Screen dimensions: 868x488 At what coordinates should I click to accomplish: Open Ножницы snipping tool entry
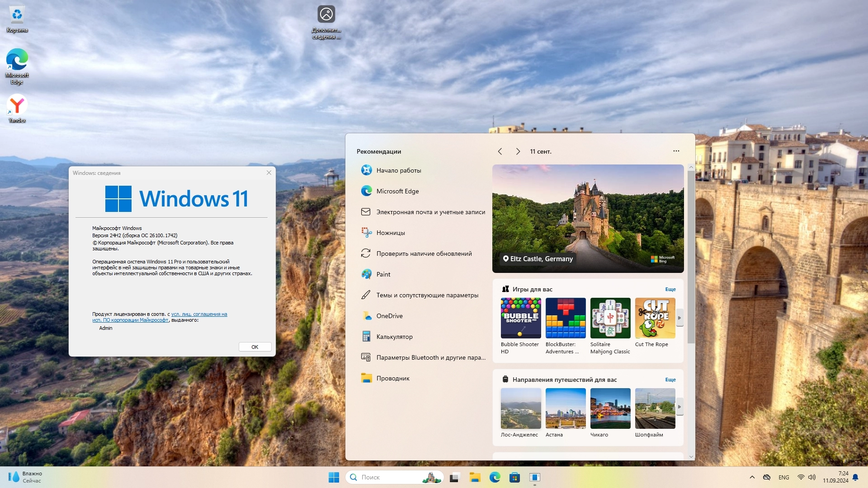tap(390, 233)
